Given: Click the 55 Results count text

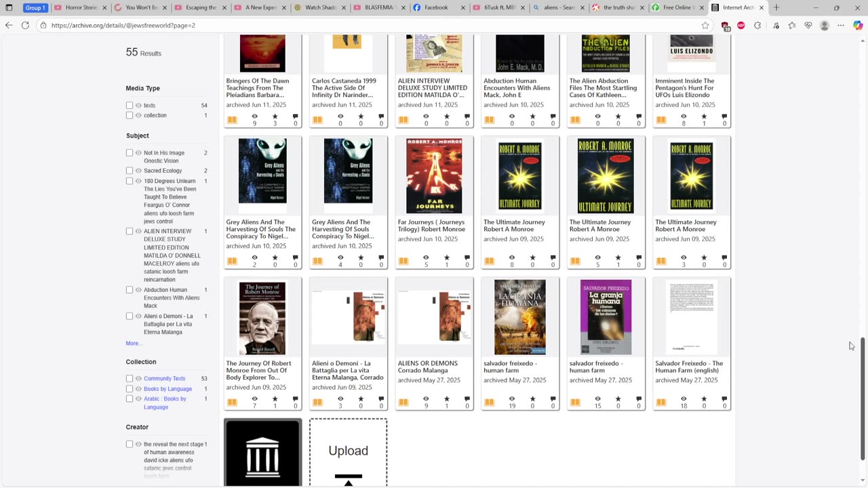Looking at the screenshot, I should click(143, 52).
